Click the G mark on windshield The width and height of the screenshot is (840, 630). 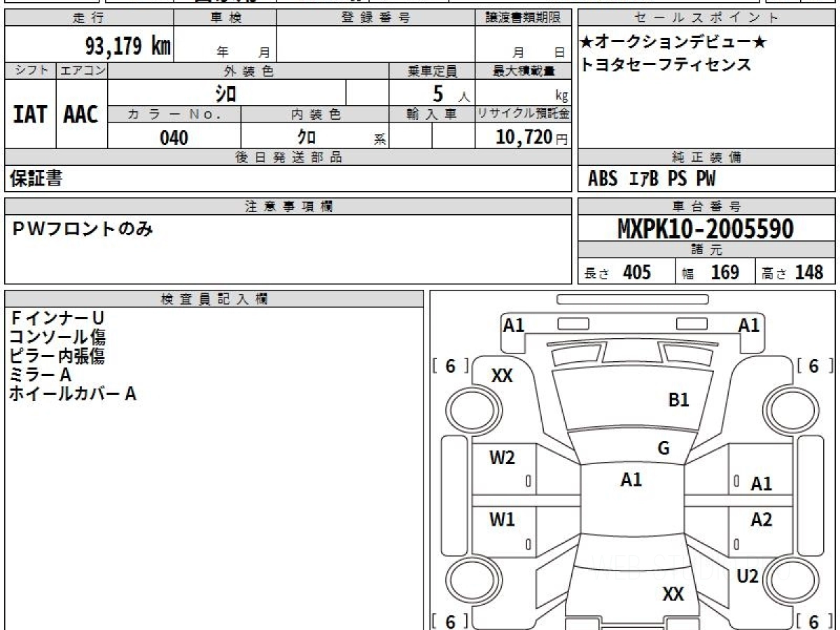pyautogui.click(x=664, y=449)
